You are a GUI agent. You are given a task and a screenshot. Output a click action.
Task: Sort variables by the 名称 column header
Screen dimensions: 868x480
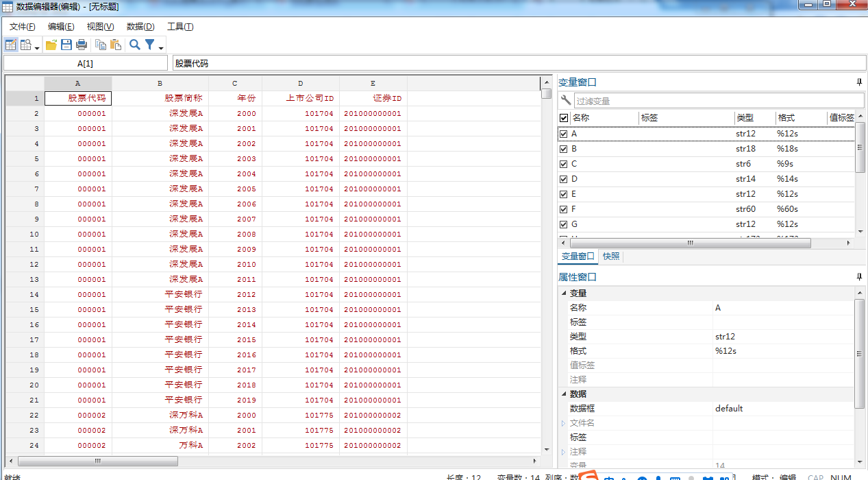(604, 118)
